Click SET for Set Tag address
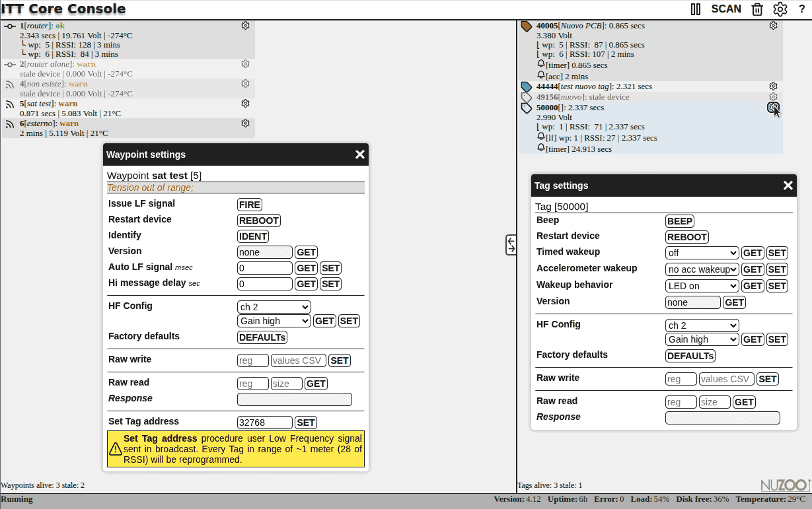 click(306, 423)
